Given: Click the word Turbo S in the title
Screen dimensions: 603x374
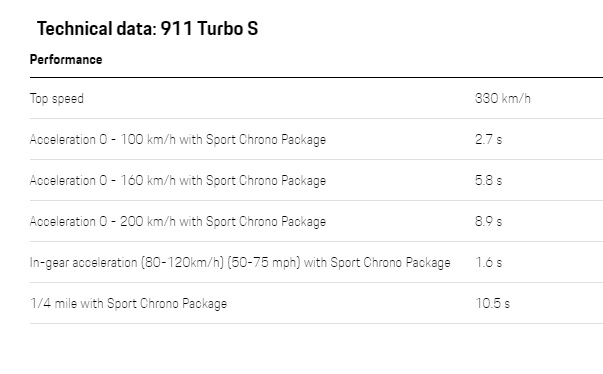Looking at the screenshot, I should (227, 29).
